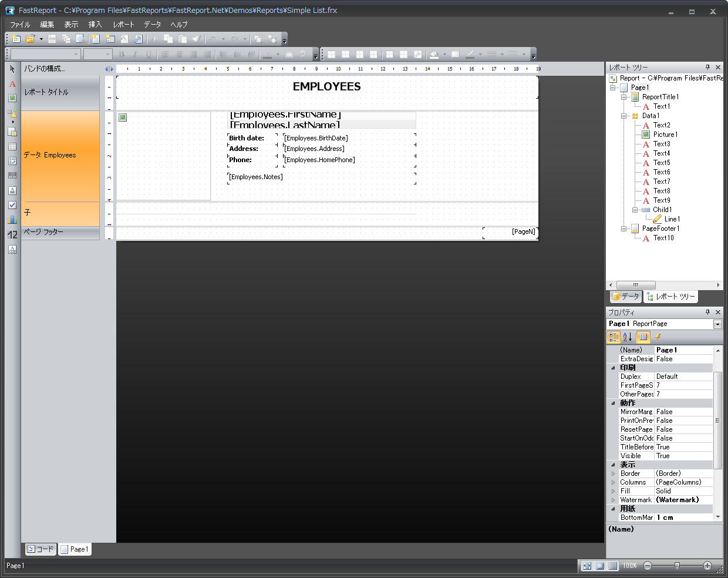Open the report file with folder icon
This screenshot has height=578, width=728.
point(30,39)
